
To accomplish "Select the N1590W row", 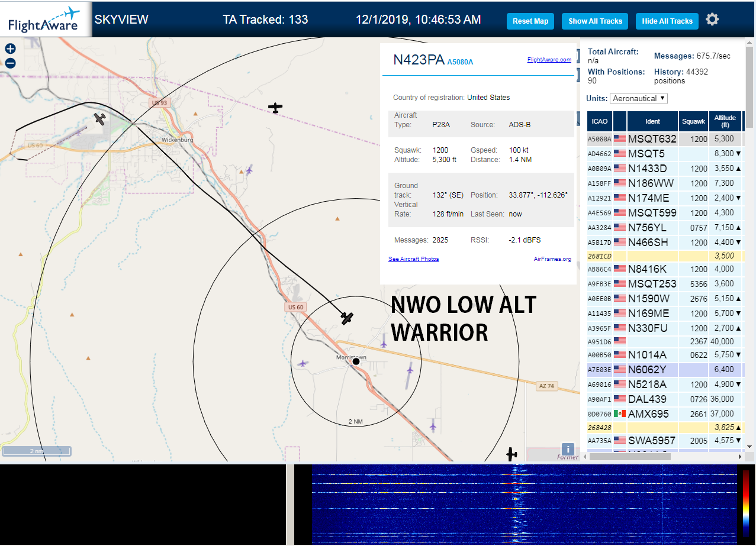I will tap(665, 298).
